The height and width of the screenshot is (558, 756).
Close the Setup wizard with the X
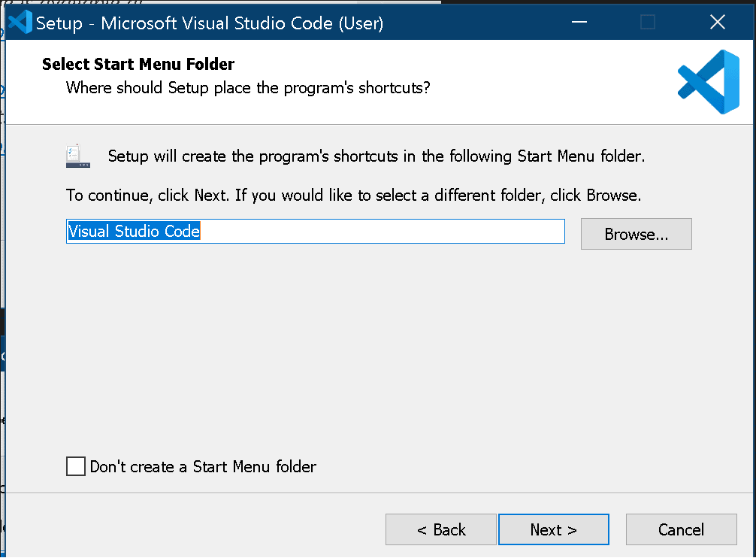click(717, 23)
